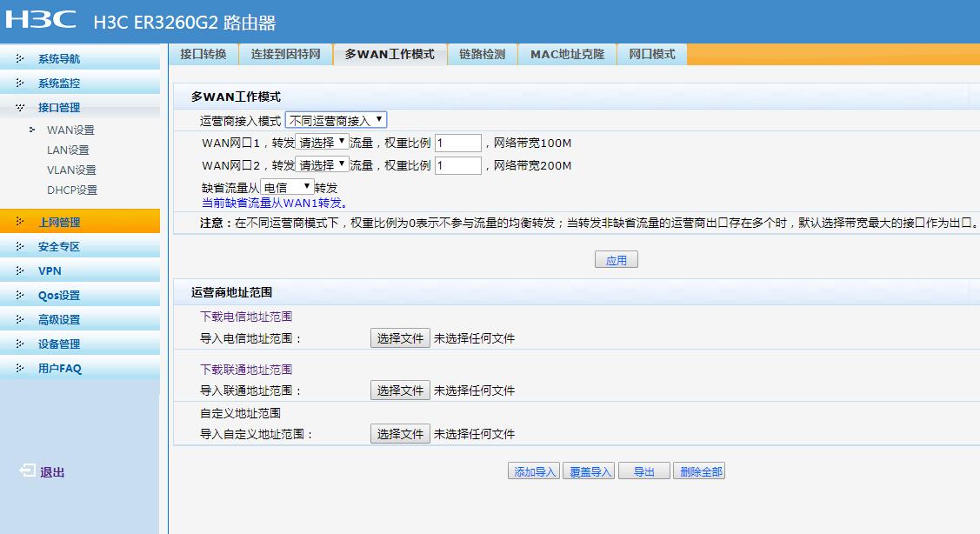Choose file for 导入自定义地址范围
The height and width of the screenshot is (534, 980).
pos(400,434)
